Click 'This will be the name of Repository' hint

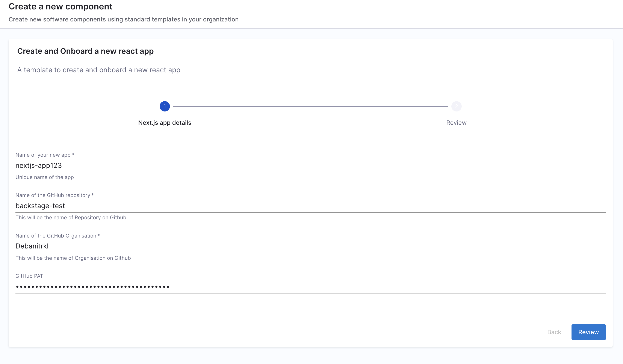71,217
